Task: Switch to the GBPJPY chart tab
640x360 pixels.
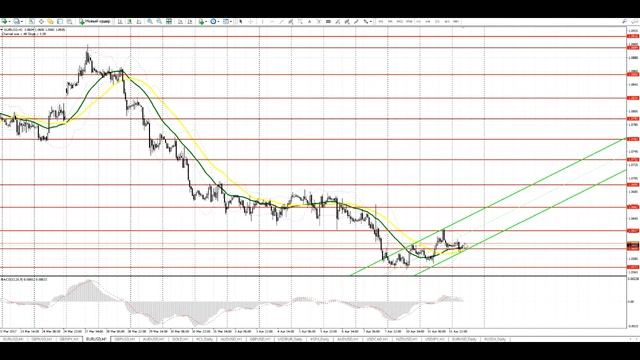Action: pyautogui.click(x=69, y=339)
